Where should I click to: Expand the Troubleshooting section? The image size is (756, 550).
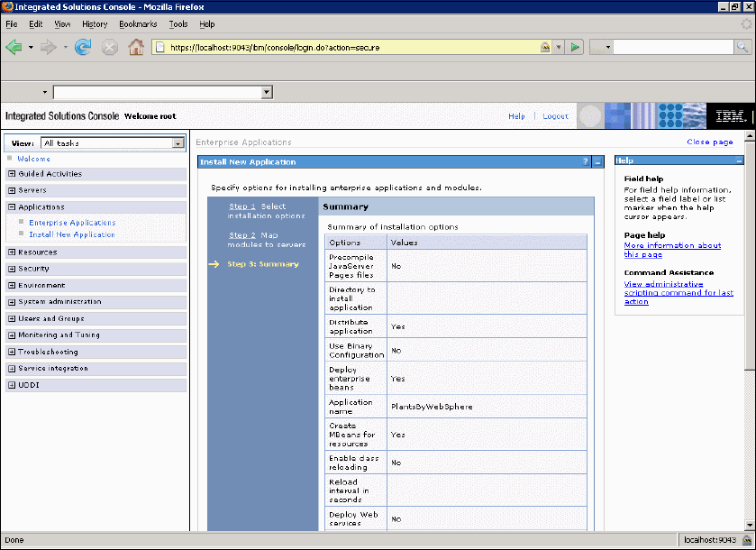click(x=12, y=353)
